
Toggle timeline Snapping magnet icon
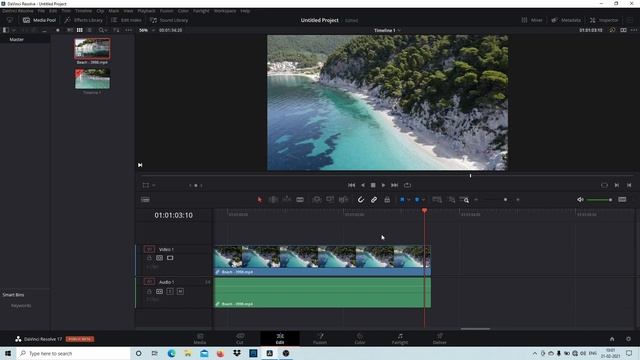click(361, 200)
